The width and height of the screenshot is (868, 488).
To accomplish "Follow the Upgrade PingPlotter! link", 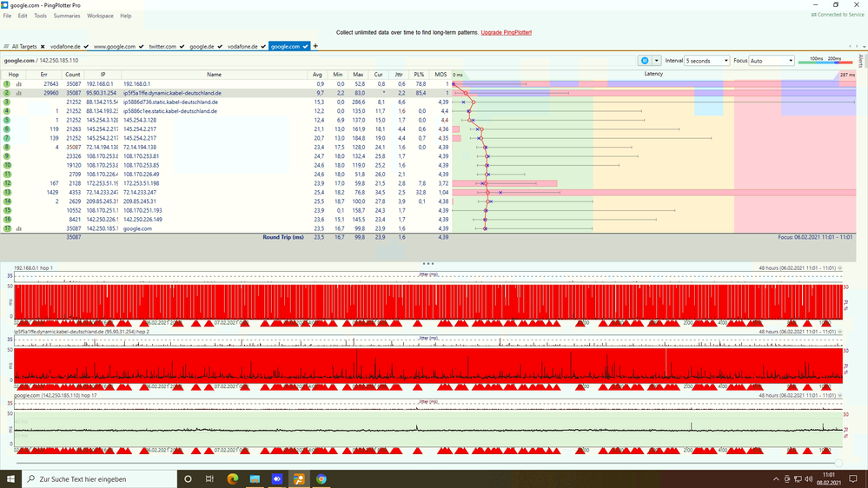I will [506, 33].
